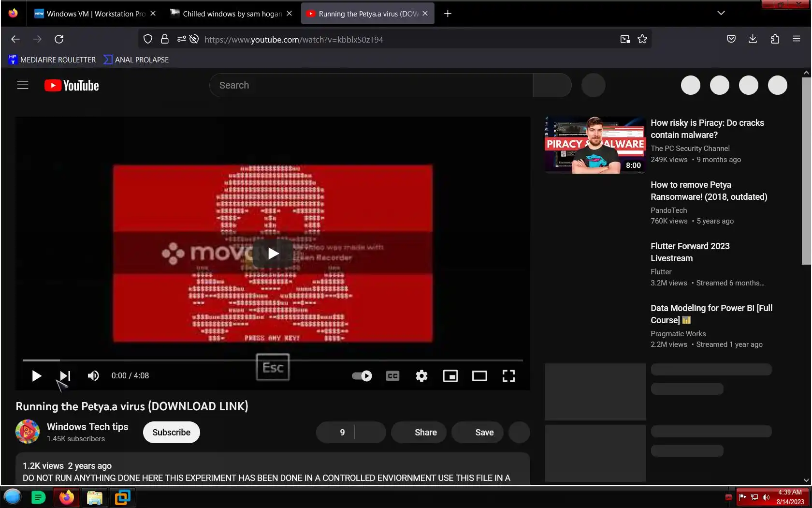Open picture-in-picture from the address bar
The image size is (812, 508).
[625, 39]
